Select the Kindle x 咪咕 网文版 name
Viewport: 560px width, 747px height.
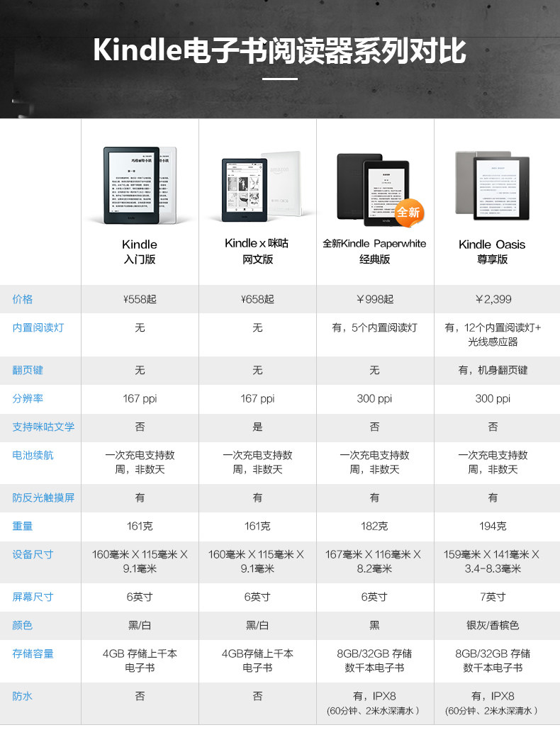coord(257,251)
